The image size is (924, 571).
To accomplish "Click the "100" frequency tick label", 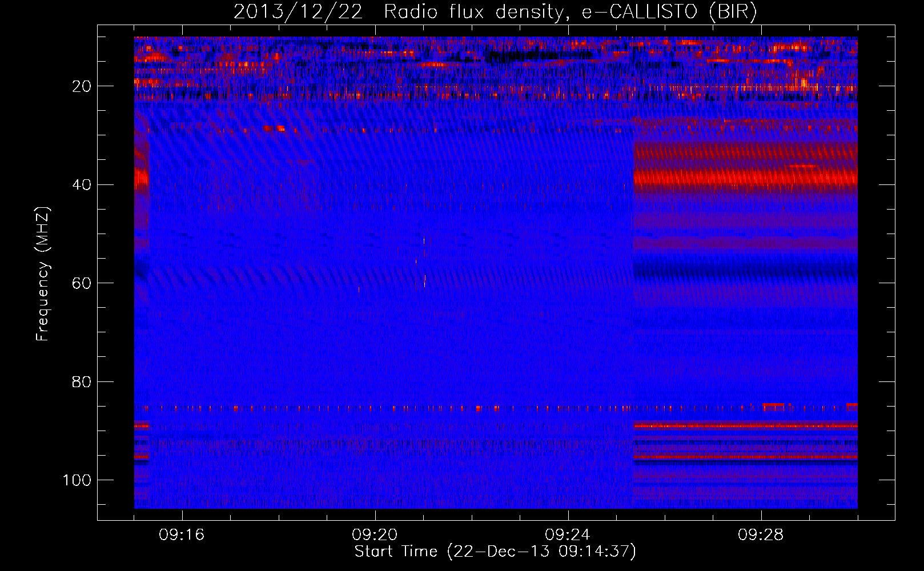I will 77,480.
